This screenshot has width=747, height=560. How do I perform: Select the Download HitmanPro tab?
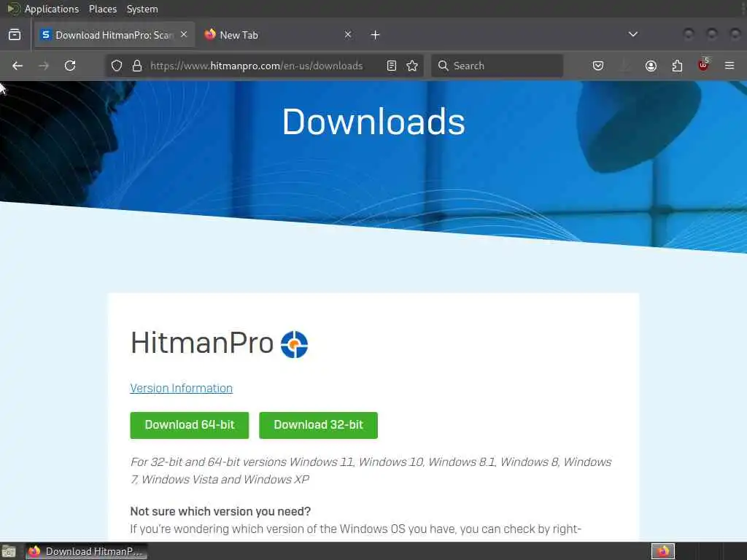(115, 35)
